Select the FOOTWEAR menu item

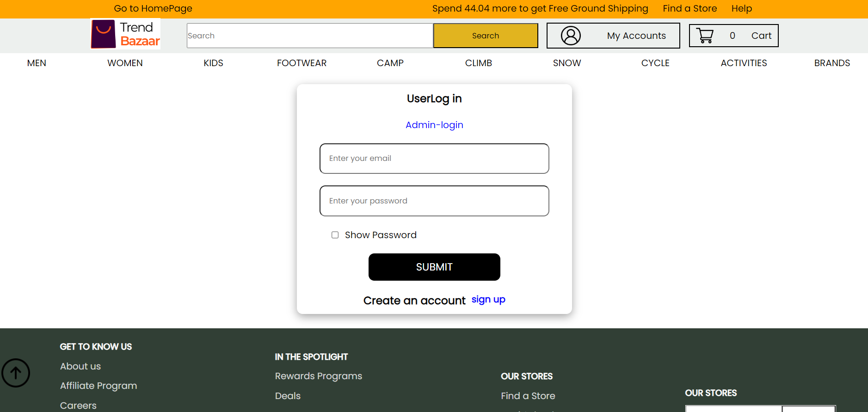[302, 63]
